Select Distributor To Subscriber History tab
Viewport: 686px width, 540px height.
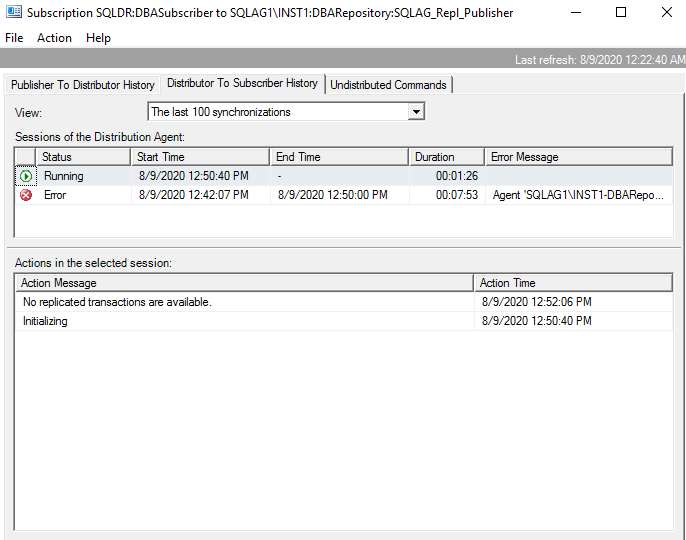pyautogui.click(x=242, y=84)
